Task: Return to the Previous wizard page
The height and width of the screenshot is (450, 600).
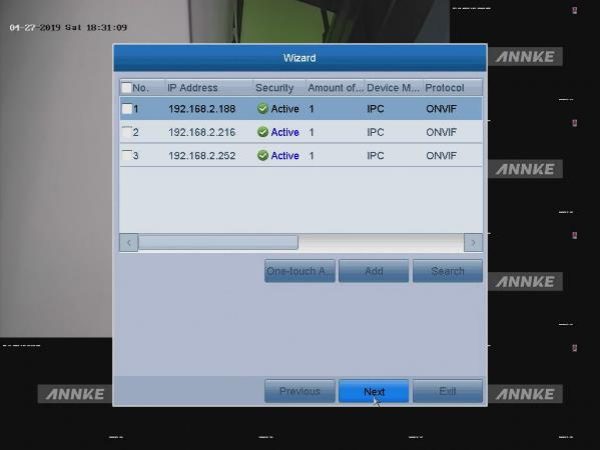Action: tap(299, 391)
